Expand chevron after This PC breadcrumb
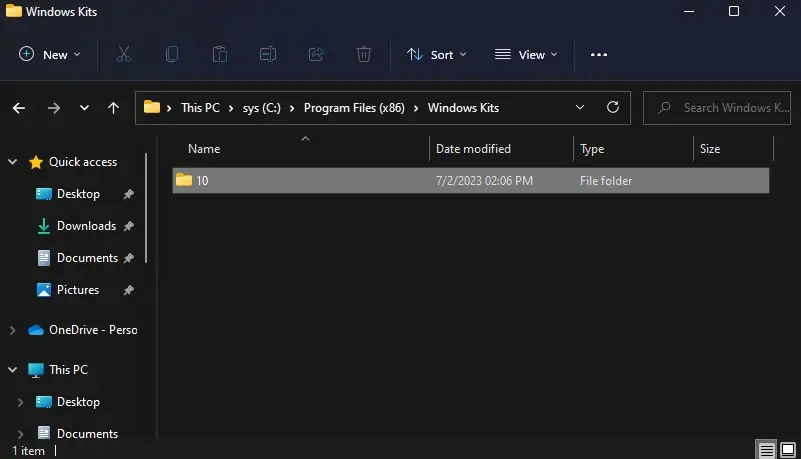Viewport: 801px width, 459px height. 231,108
